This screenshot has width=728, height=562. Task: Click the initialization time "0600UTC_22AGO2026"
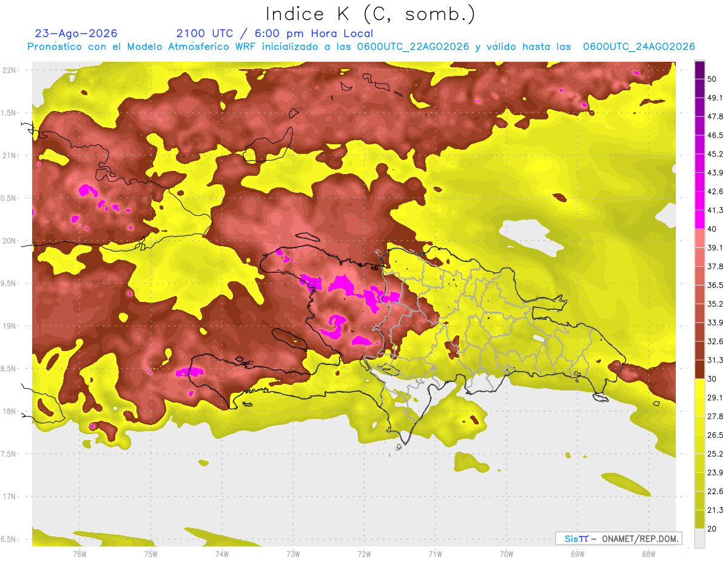(x=413, y=47)
